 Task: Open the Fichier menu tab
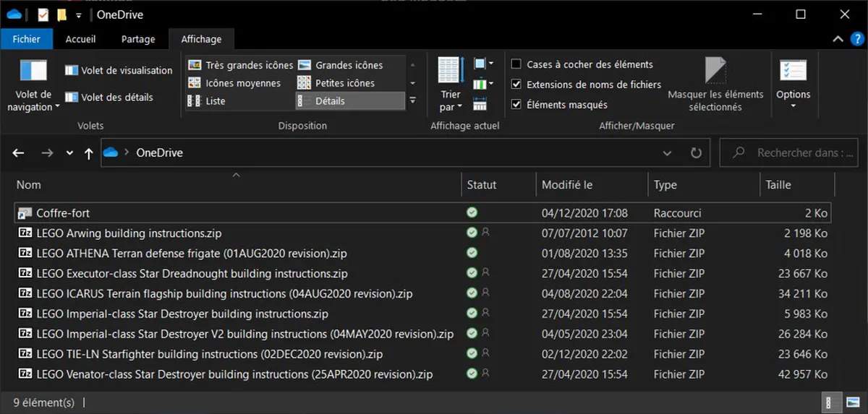click(x=25, y=39)
